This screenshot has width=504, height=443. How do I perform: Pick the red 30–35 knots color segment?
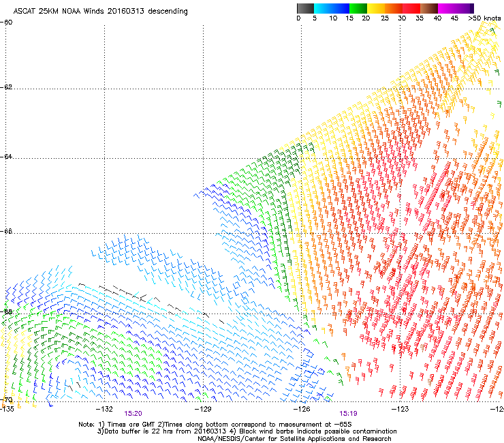[x=411, y=8]
